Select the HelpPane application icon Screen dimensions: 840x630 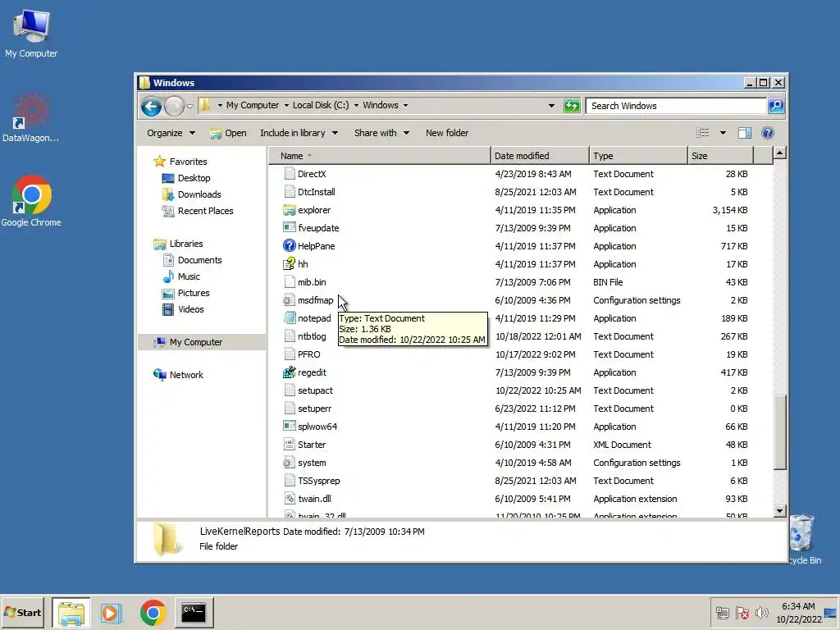(290, 246)
